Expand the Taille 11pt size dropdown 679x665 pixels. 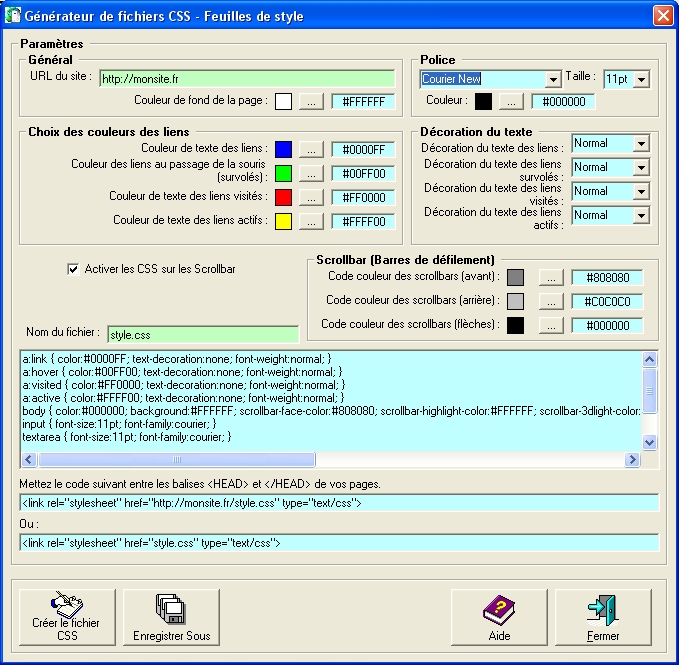click(641, 79)
